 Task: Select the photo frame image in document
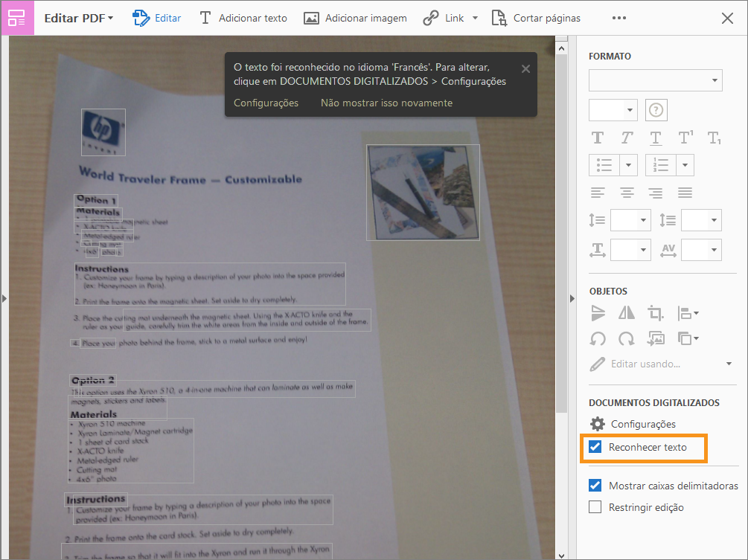pyautogui.click(x=423, y=193)
